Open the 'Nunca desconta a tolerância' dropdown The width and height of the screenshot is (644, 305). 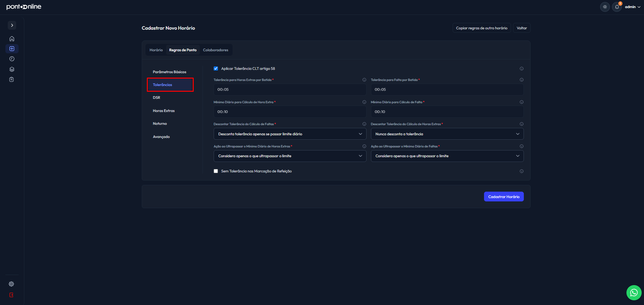[447, 134]
